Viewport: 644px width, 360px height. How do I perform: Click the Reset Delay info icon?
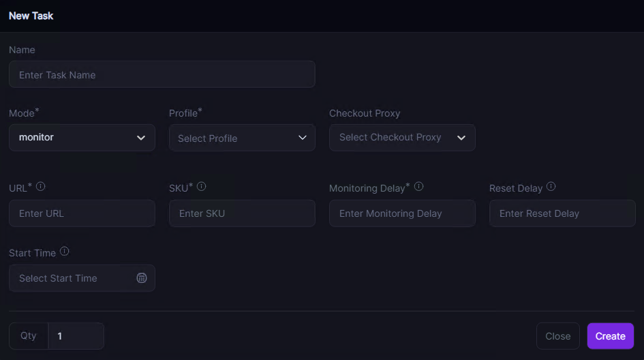click(x=551, y=186)
